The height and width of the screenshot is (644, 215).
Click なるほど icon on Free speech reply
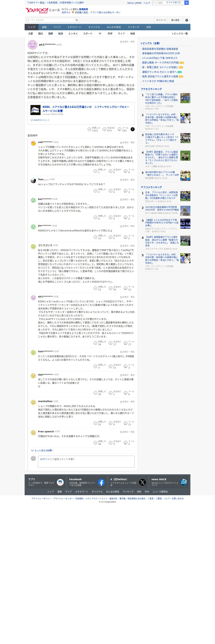(x=110, y=443)
